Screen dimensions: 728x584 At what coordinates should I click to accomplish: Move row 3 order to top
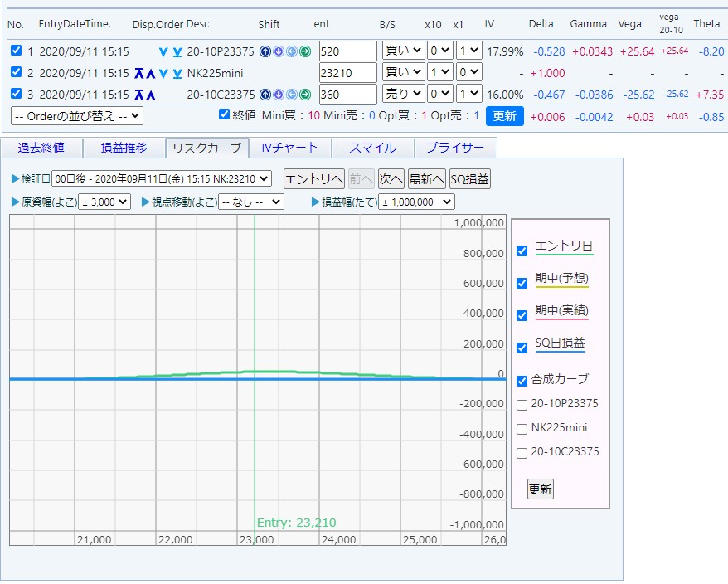tap(138, 95)
